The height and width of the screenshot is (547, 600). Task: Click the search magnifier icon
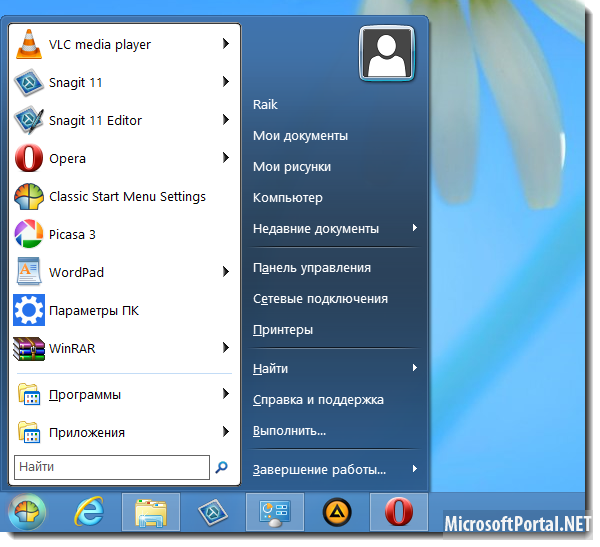pyautogui.click(x=222, y=467)
